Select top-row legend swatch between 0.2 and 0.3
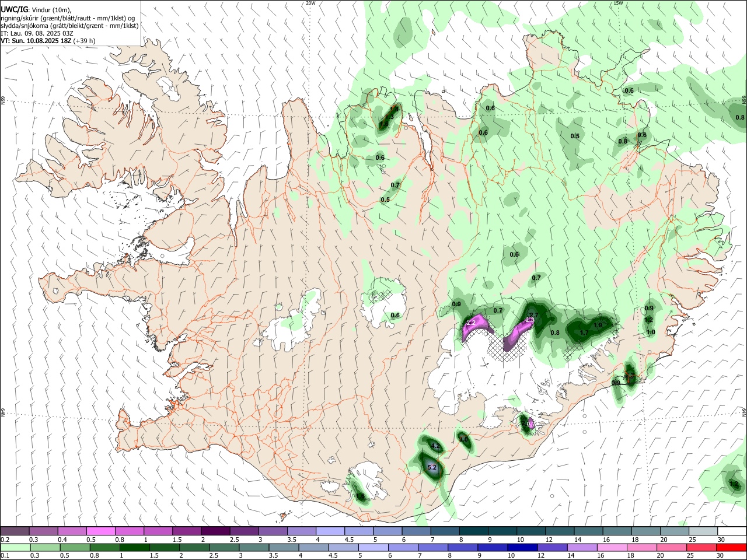Screen dimensions: 747x560 [x=15, y=531]
